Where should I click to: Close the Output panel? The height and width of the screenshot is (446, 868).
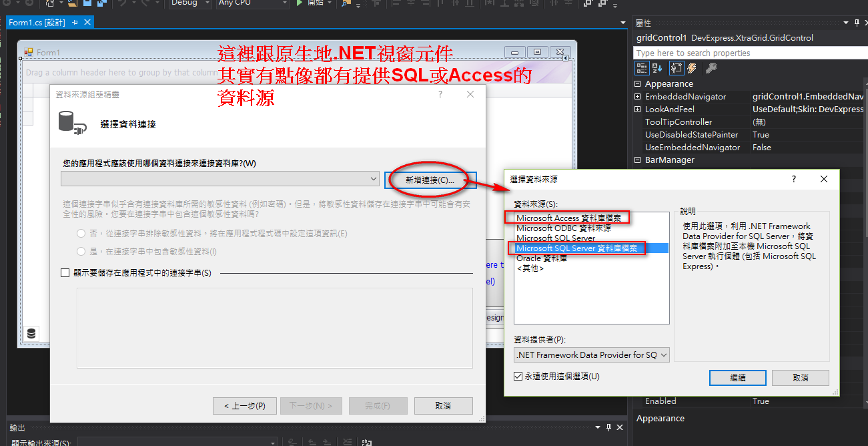coord(619,427)
